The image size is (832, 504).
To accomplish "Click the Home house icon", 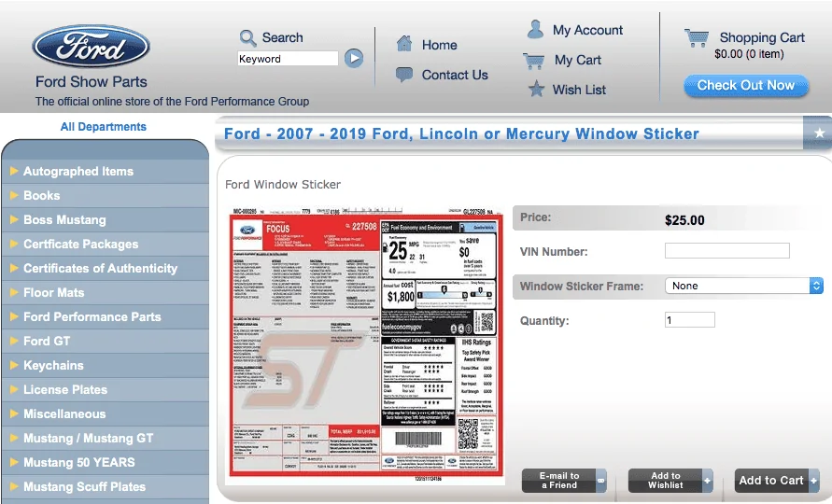I will [x=404, y=44].
